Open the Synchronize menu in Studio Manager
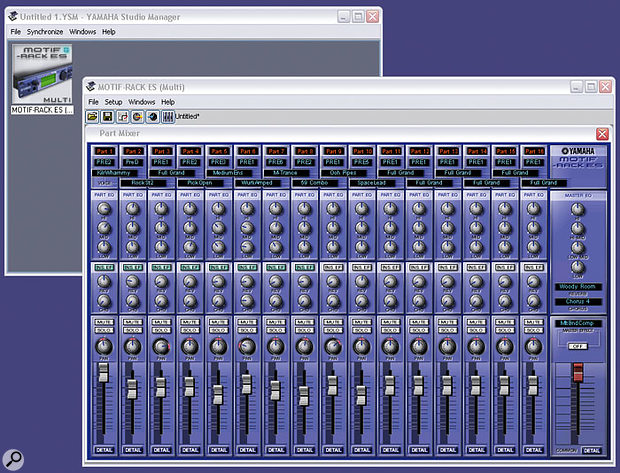 click(45, 32)
